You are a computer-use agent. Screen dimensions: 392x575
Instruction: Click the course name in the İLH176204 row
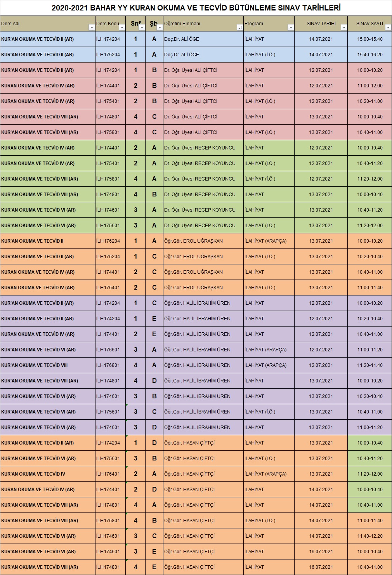[x=48, y=241]
